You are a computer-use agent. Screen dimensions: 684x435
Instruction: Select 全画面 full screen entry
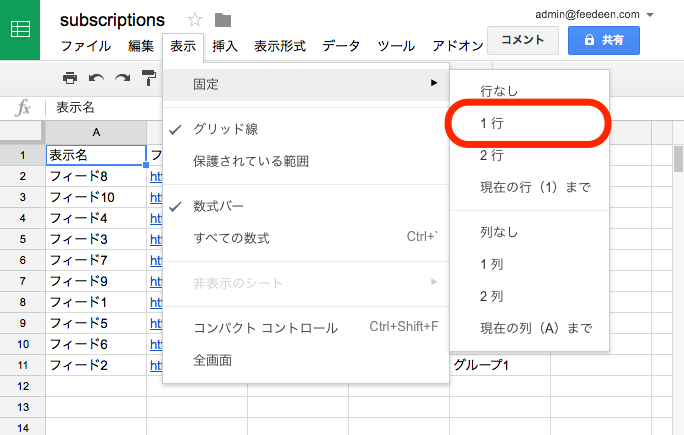tap(306, 360)
